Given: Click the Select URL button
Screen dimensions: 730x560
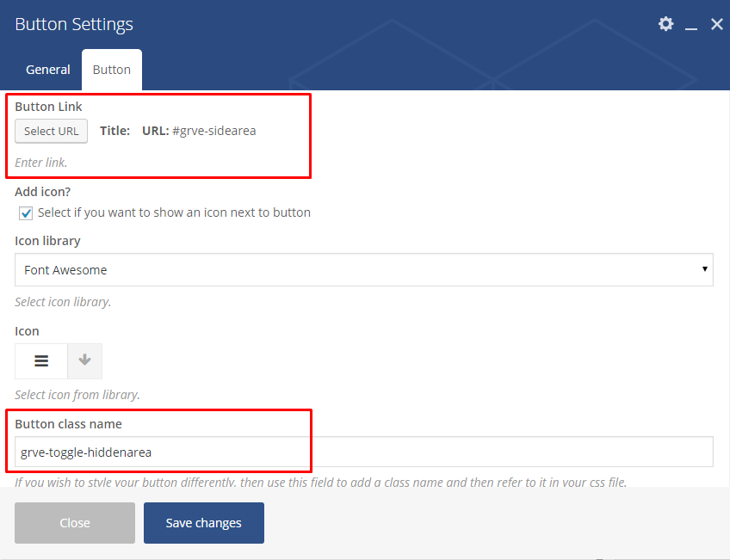Looking at the screenshot, I should coord(51,131).
